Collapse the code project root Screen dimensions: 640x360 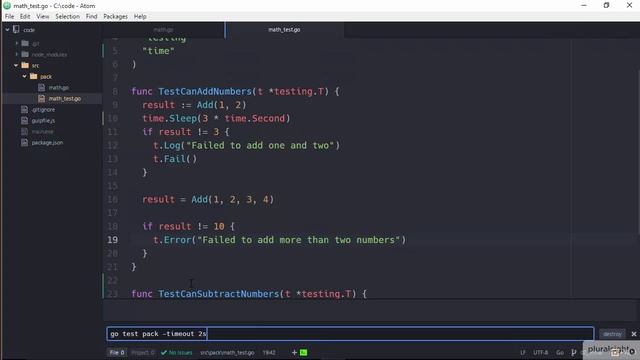click(7, 30)
